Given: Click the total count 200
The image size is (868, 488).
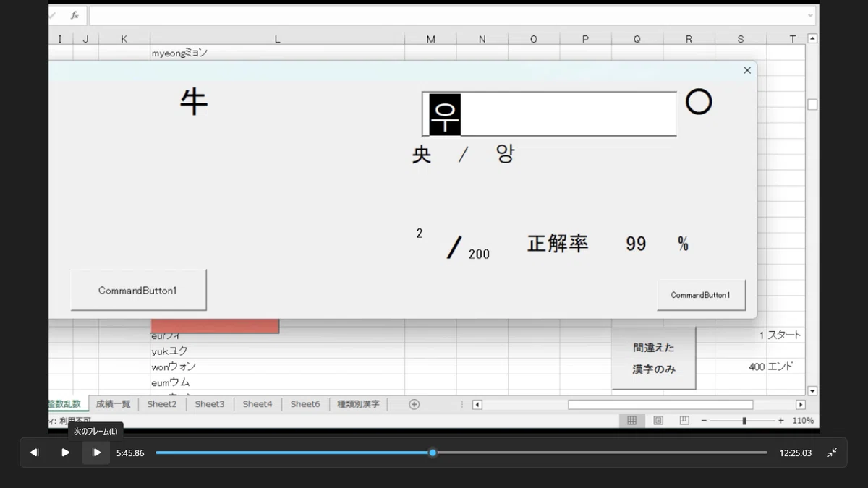Looking at the screenshot, I should pos(479,254).
